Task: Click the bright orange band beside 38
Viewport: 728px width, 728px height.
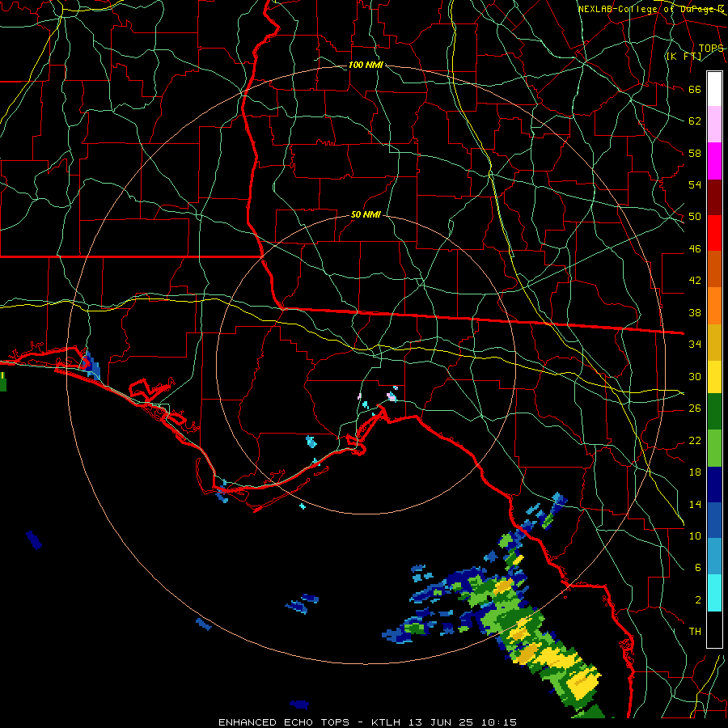Action: tap(714, 306)
